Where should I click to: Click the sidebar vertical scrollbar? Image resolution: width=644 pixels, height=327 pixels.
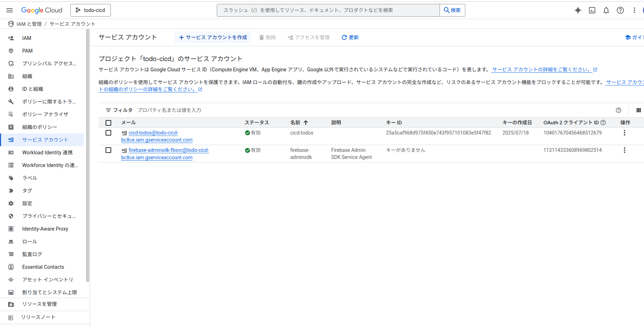88,155
